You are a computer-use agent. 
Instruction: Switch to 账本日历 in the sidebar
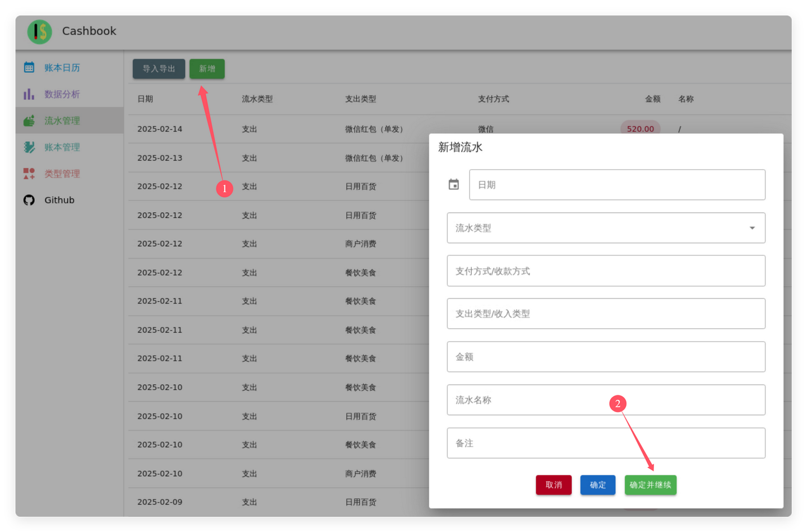[62, 67]
